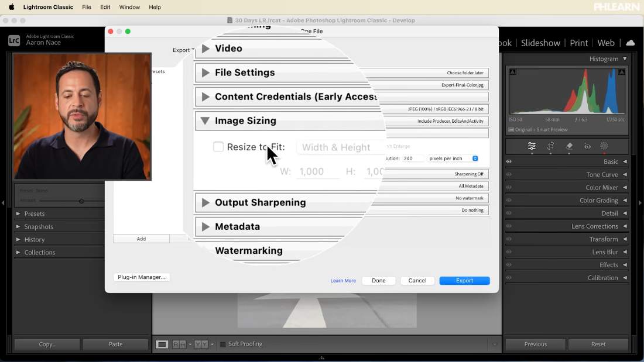Adjust the preset Amount slider
The width and height of the screenshot is (644, 362).
click(81, 201)
